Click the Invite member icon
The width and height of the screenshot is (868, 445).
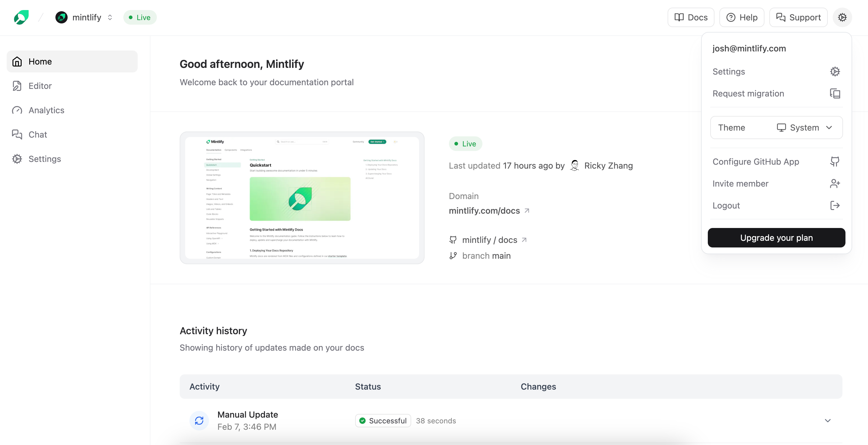(x=834, y=183)
